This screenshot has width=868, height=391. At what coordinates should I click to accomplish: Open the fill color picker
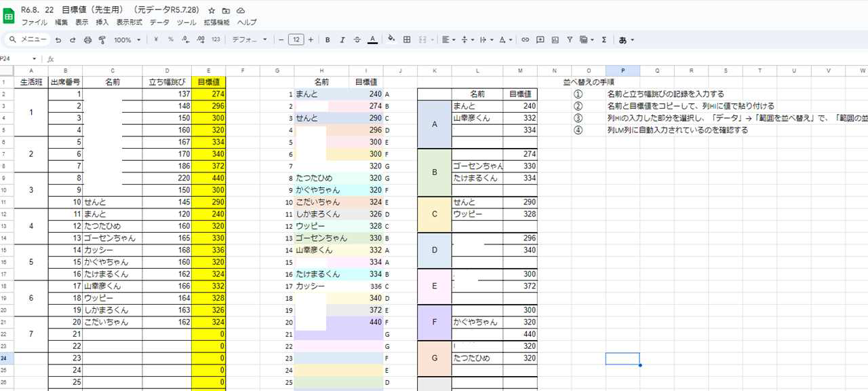pyautogui.click(x=391, y=40)
